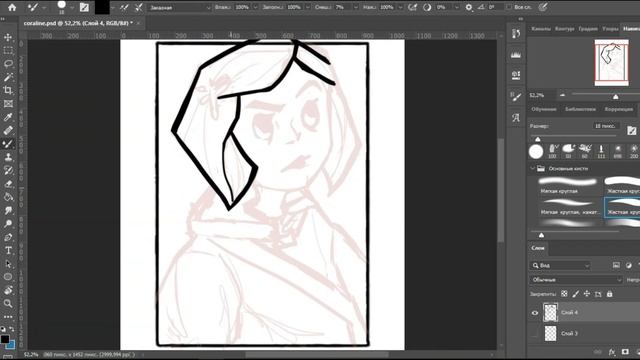Toggle the sample all layers checkbox 'Все сл.'
The image size is (640, 360).
[x=508, y=7]
